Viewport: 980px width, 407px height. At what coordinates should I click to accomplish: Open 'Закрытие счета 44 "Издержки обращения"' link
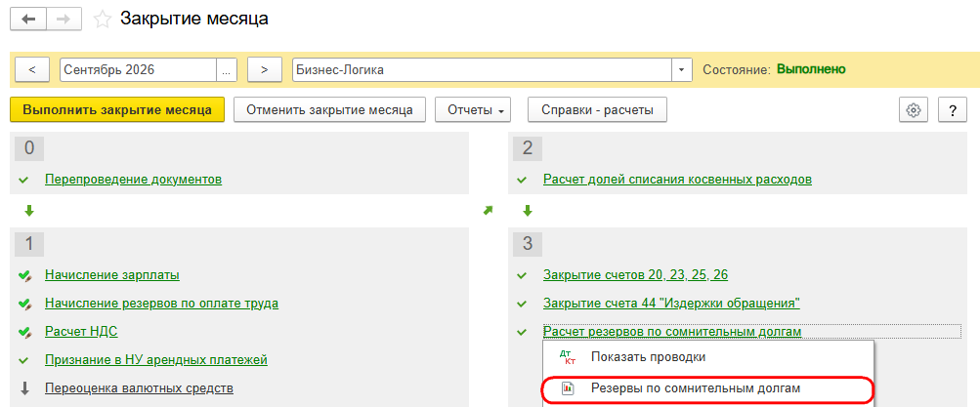pyautogui.click(x=672, y=304)
